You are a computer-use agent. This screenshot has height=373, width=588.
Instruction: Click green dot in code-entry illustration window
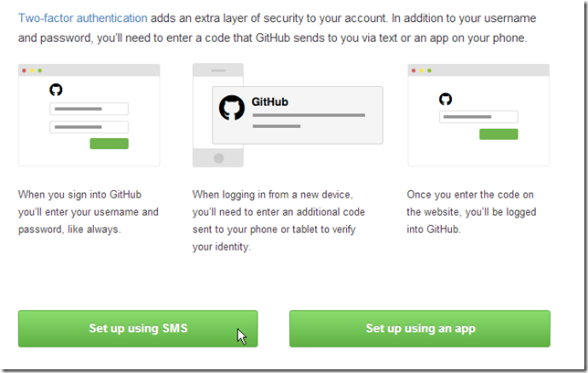coord(429,70)
